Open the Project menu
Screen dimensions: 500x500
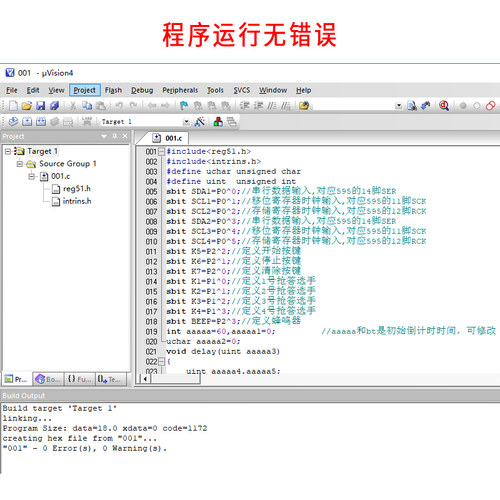(x=85, y=90)
